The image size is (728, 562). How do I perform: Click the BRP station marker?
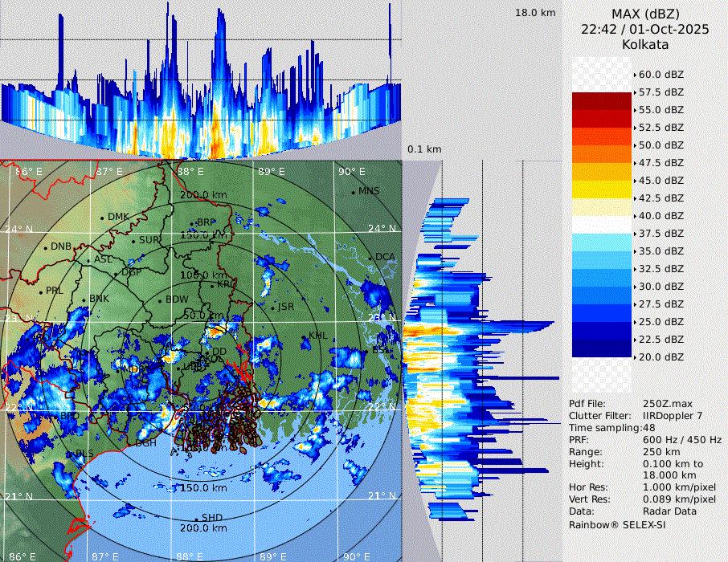pos(192,223)
